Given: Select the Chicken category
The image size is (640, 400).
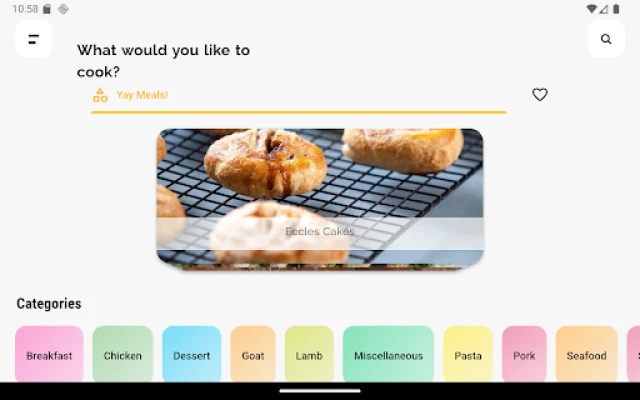Looking at the screenshot, I should point(123,355).
